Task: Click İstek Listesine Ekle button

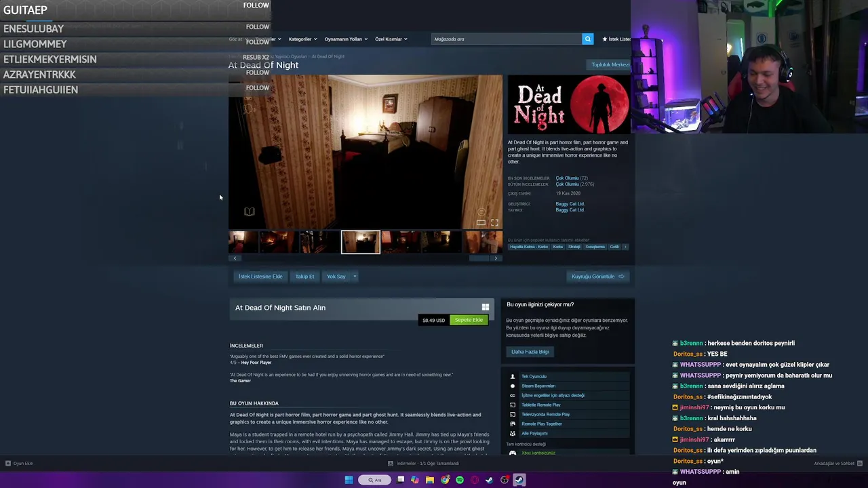Action: 260,277
